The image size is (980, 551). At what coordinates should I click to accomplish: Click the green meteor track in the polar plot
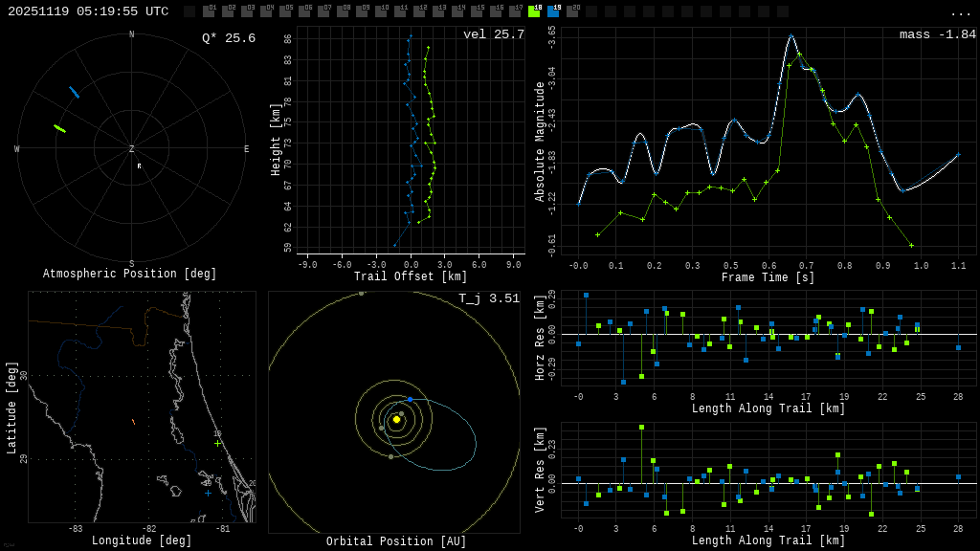(59, 128)
